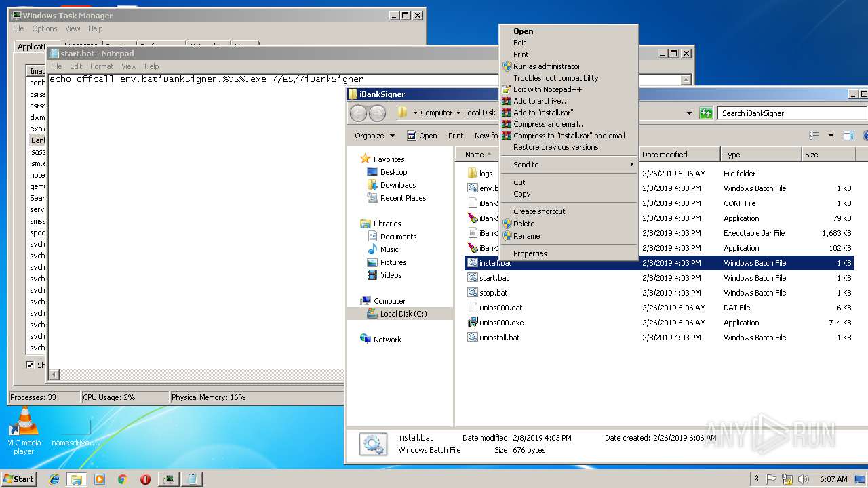Viewport: 868px width, 488px height.
Task: Click the Start button
Action: [19, 479]
